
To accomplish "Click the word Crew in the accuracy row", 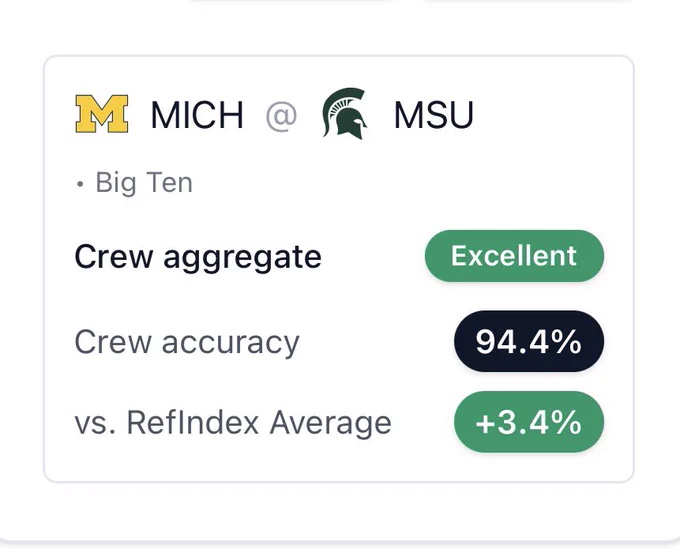I will (114, 342).
